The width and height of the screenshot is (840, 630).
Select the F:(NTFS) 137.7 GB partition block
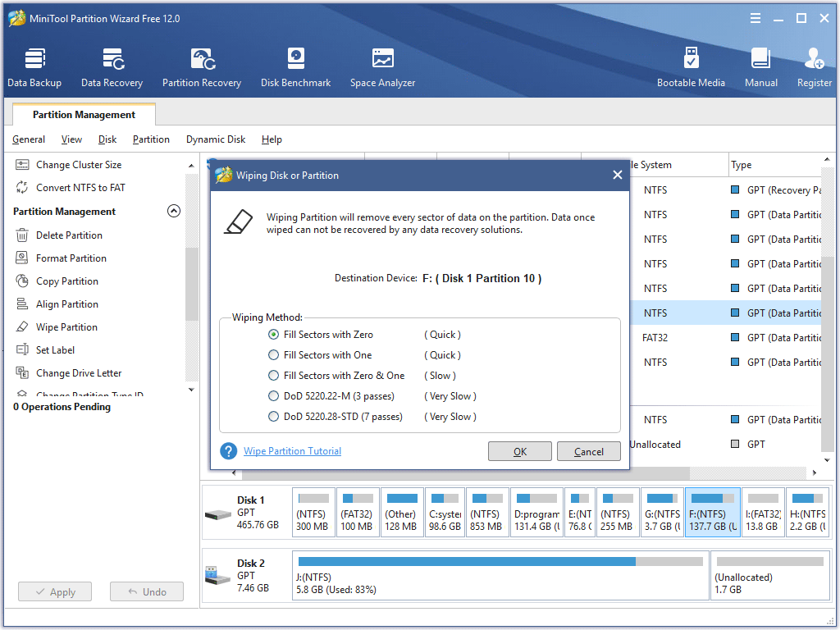[x=713, y=513]
